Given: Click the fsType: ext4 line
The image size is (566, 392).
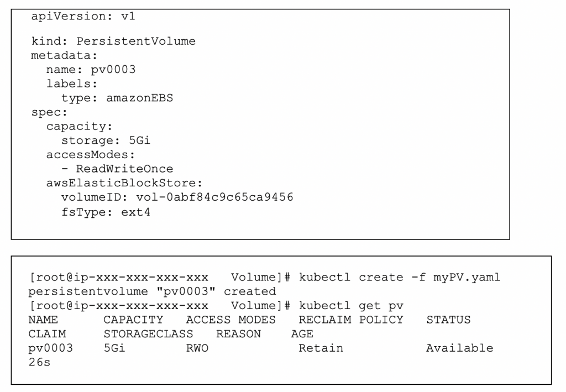Looking at the screenshot, I should point(106,212).
